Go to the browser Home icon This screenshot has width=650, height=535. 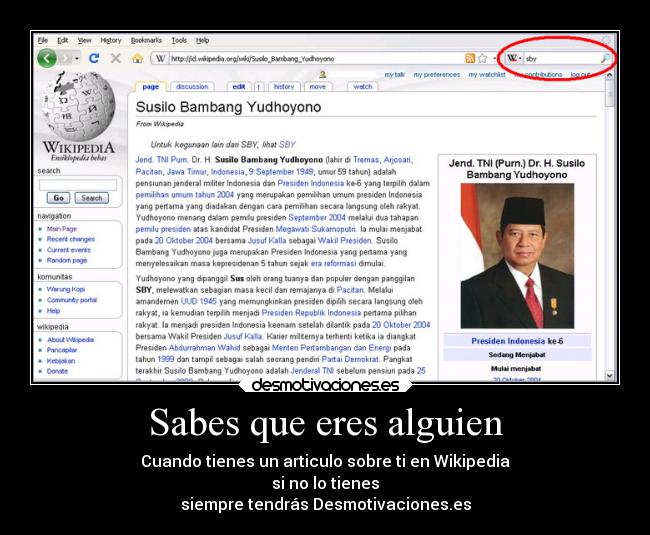(x=137, y=58)
